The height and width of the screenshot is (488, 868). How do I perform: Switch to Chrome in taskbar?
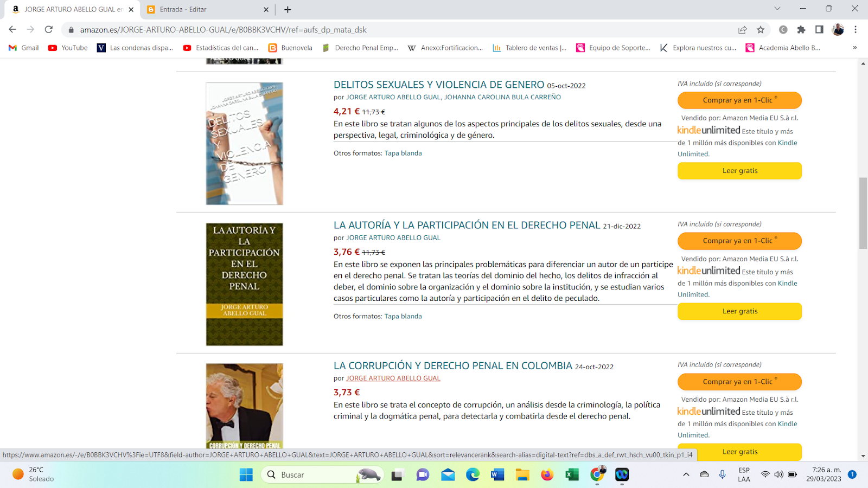pos(597,474)
